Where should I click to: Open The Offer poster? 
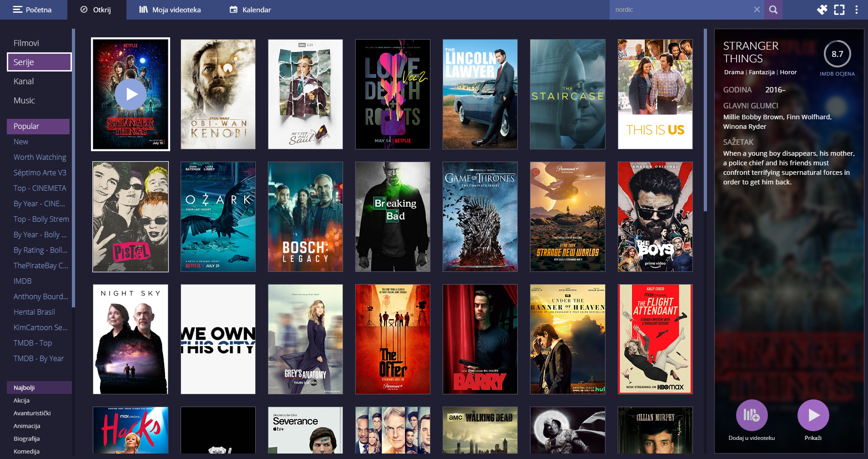click(393, 339)
